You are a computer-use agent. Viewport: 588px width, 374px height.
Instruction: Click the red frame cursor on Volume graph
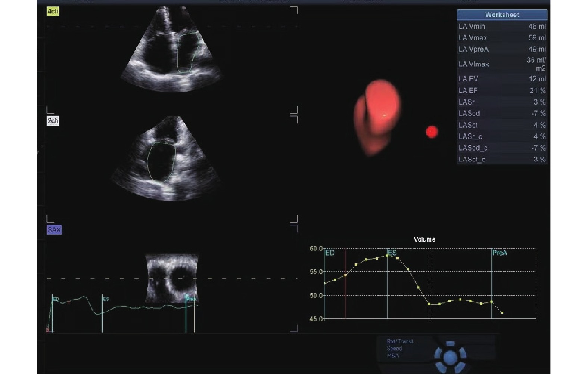[346, 284]
